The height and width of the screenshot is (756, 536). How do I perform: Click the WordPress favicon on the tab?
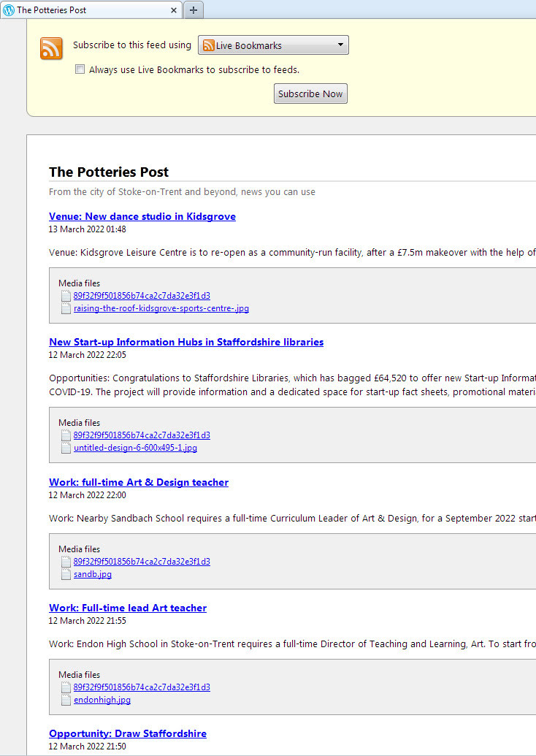click(9, 10)
